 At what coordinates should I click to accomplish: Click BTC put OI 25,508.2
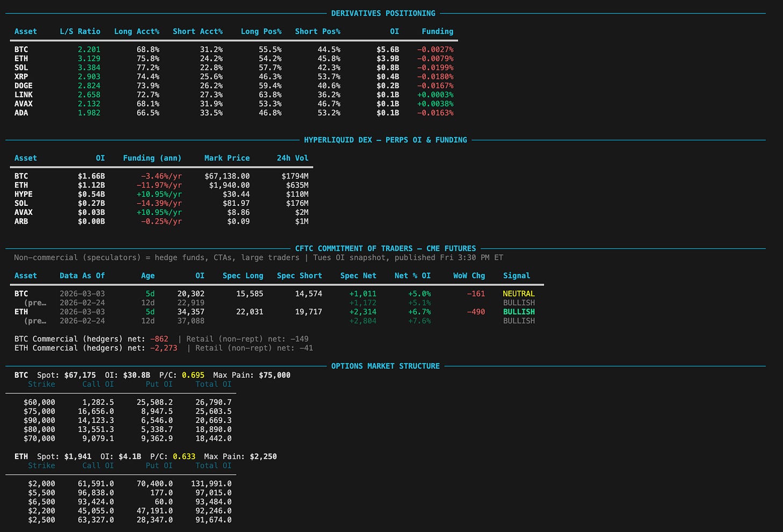click(x=154, y=402)
